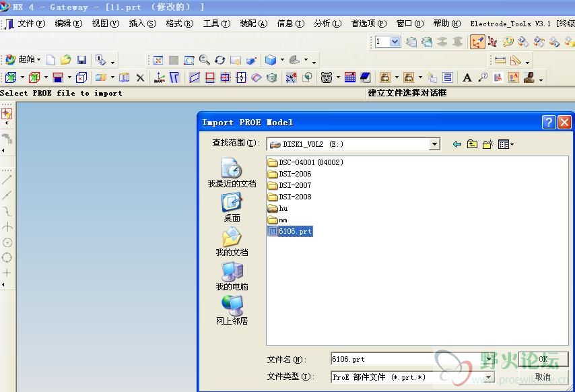575x392 pixels.
Task: Open the 文件类型 file type dropdown
Action: coord(488,377)
